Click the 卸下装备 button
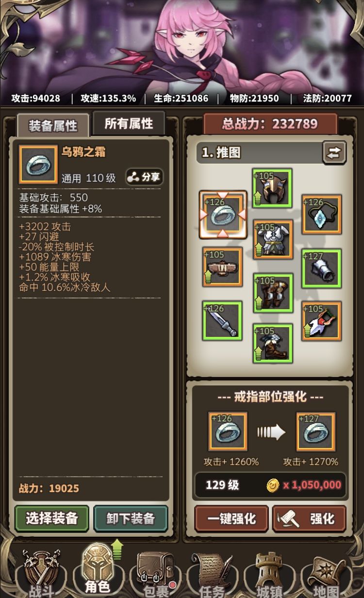364x598 pixels. point(131,518)
